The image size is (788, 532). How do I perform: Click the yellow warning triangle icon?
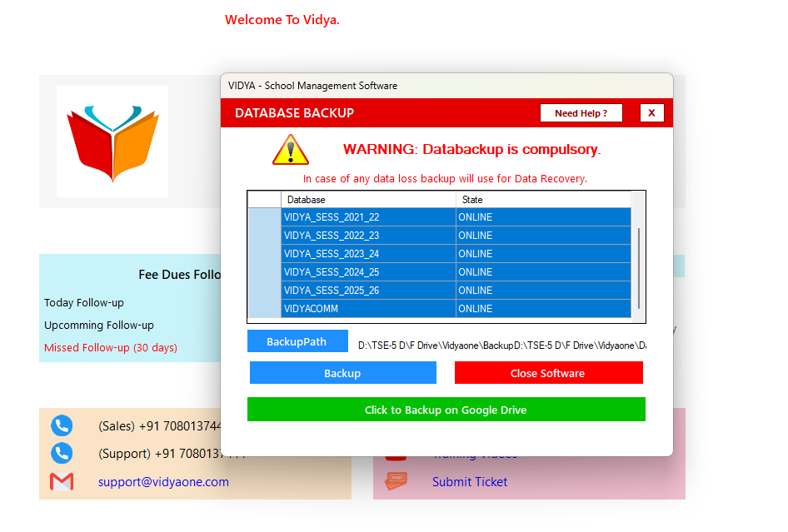[x=291, y=150]
